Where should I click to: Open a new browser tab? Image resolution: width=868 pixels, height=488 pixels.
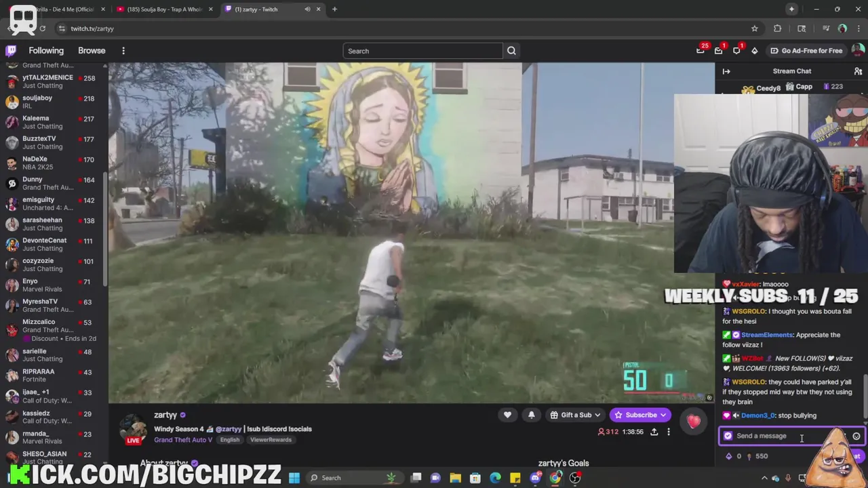click(x=334, y=9)
